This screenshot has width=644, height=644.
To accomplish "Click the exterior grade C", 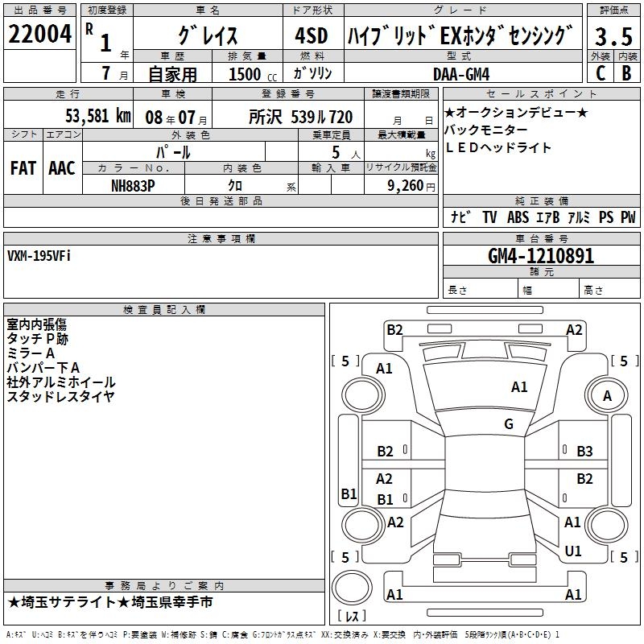I will (601, 73).
